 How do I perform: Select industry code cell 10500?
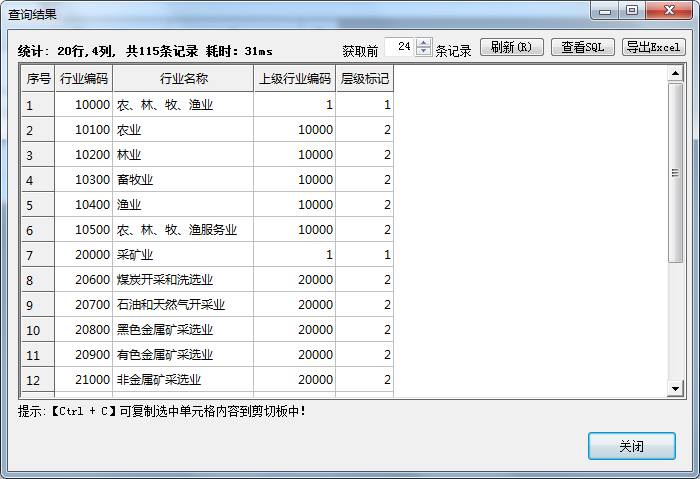pos(84,230)
